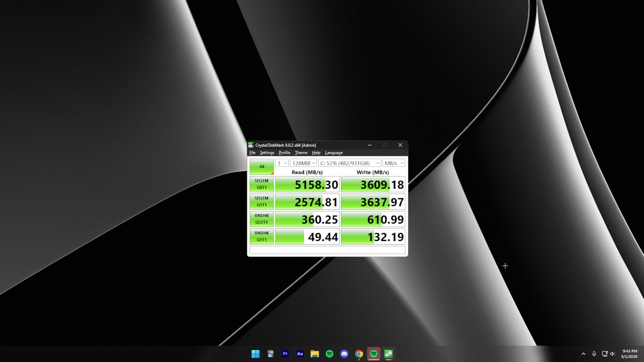Click the empty comment field below results
The image size is (644, 362).
point(327,250)
